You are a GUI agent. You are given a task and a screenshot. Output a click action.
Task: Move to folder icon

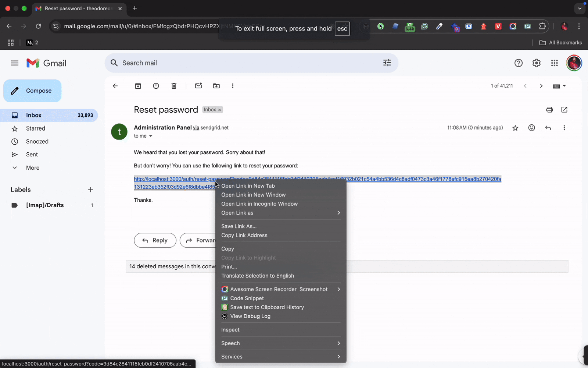pos(216,86)
